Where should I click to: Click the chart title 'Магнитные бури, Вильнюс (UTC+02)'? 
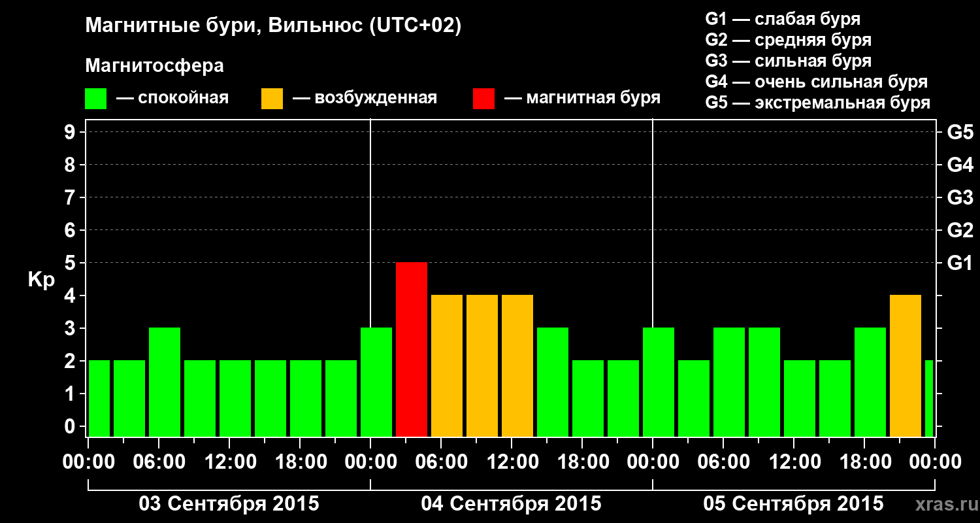pyautogui.click(x=273, y=27)
